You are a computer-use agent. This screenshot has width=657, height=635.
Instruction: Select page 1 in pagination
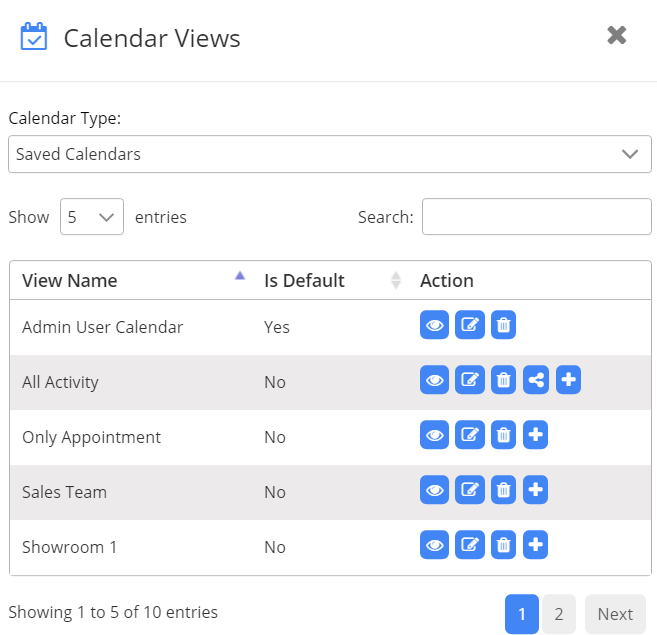tap(522, 614)
